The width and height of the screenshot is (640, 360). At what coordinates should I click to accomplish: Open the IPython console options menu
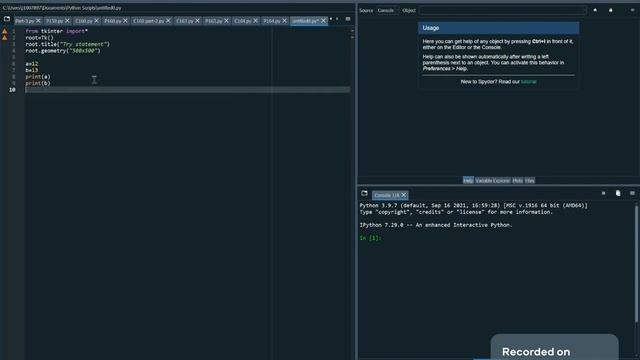pyautogui.click(x=632, y=193)
